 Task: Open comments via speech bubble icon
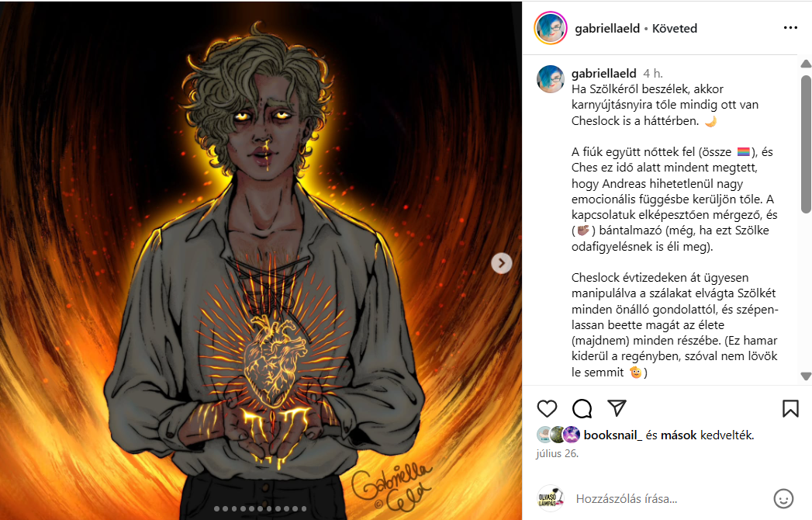582,408
